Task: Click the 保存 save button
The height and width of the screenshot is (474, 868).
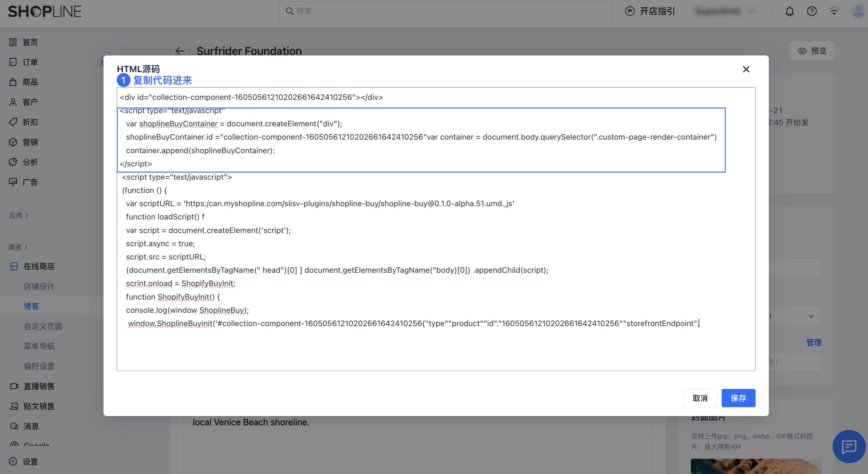Action: click(738, 398)
